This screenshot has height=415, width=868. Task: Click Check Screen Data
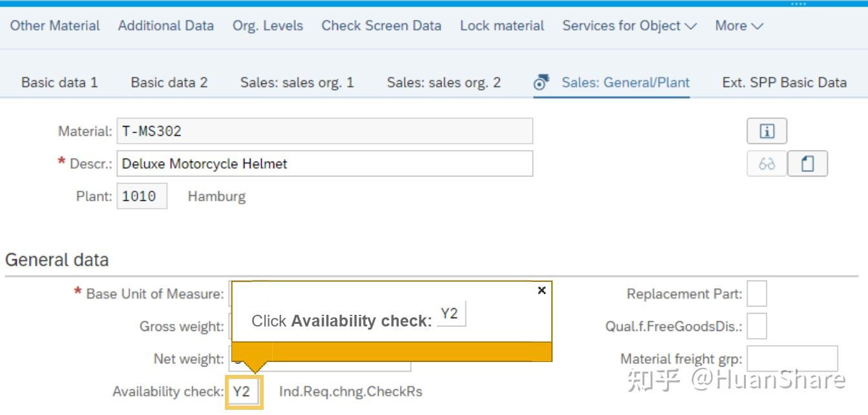(381, 26)
